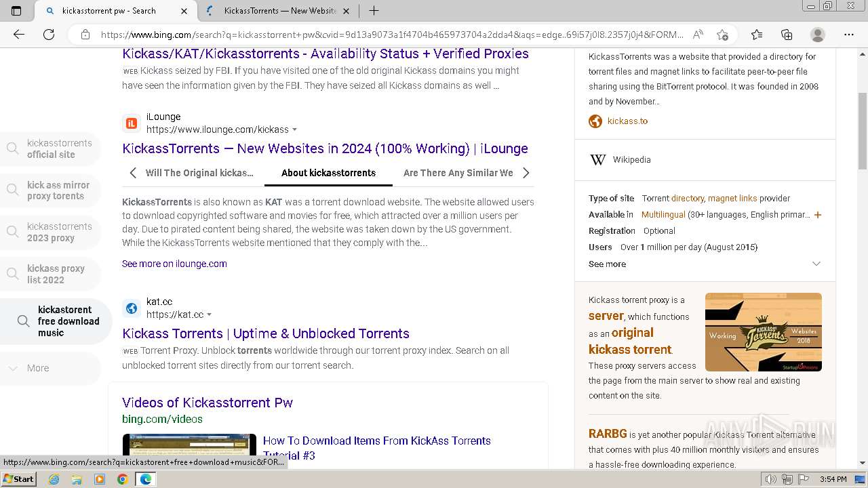Launch Google Chrome from the taskbar

123,479
